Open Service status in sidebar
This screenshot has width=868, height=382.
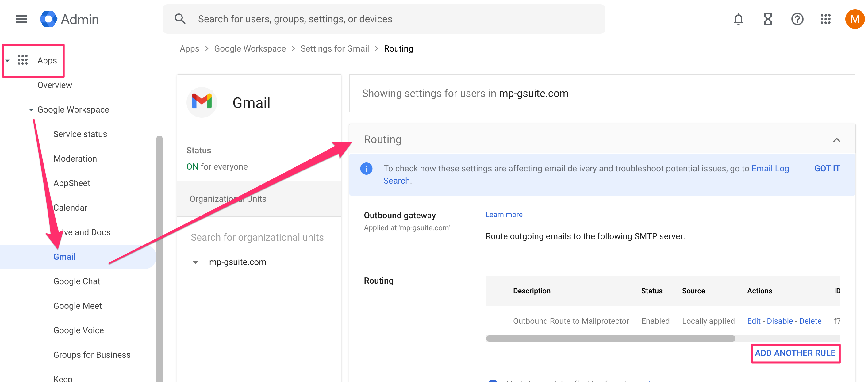click(80, 134)
